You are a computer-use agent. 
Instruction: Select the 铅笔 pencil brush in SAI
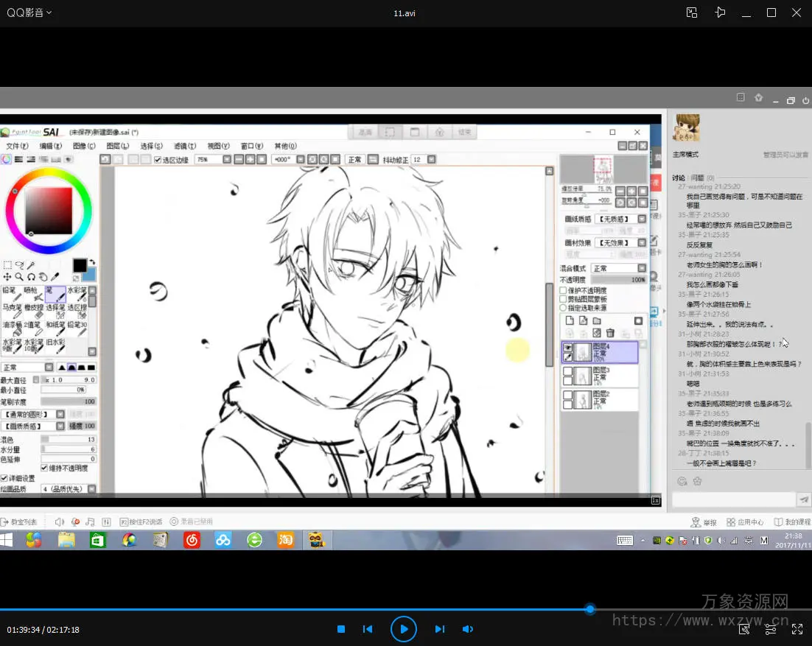(x=10, y=291)
